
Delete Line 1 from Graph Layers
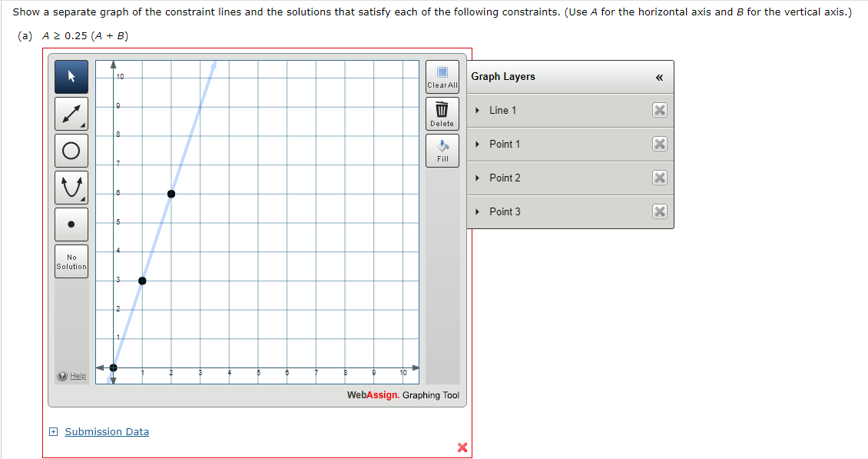click(658, 110)
